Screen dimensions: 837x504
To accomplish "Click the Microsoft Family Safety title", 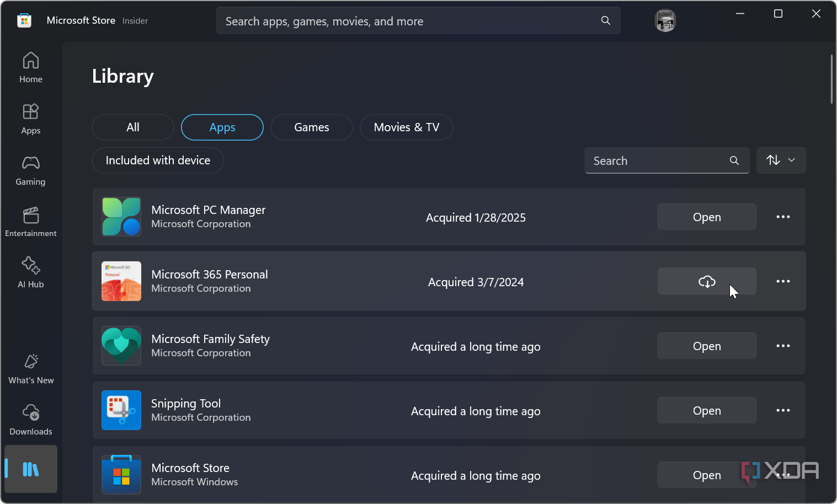I will pyautogui.click(x=211, y=339).
